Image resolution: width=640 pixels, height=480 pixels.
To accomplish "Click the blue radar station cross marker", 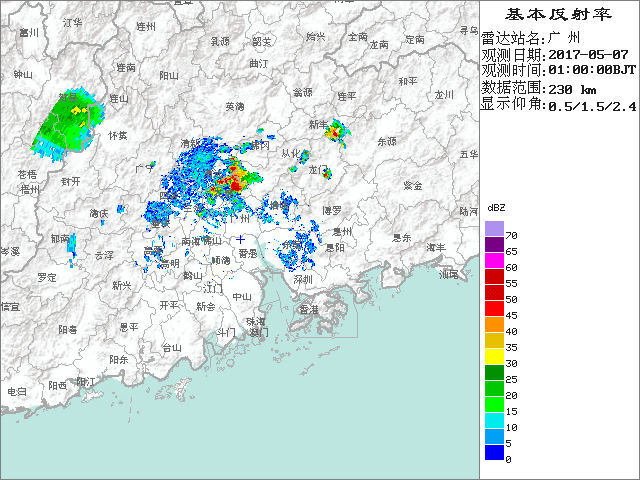I will (240, 240).
